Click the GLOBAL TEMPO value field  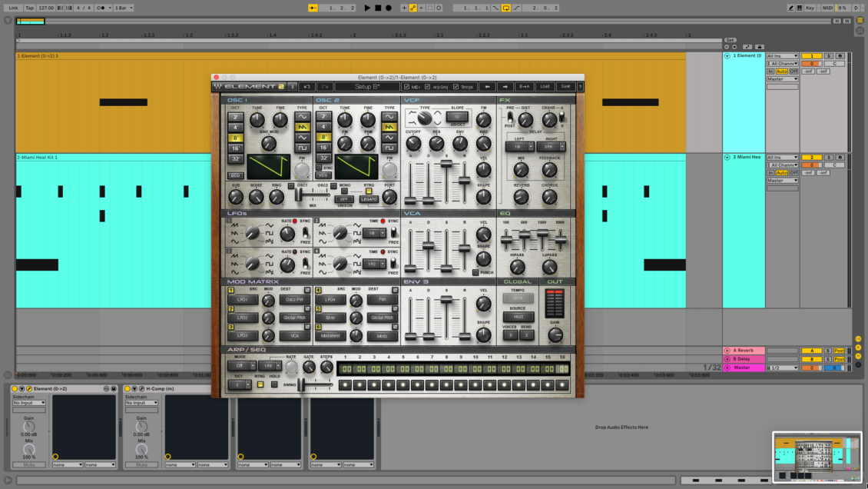click(518, 298)
